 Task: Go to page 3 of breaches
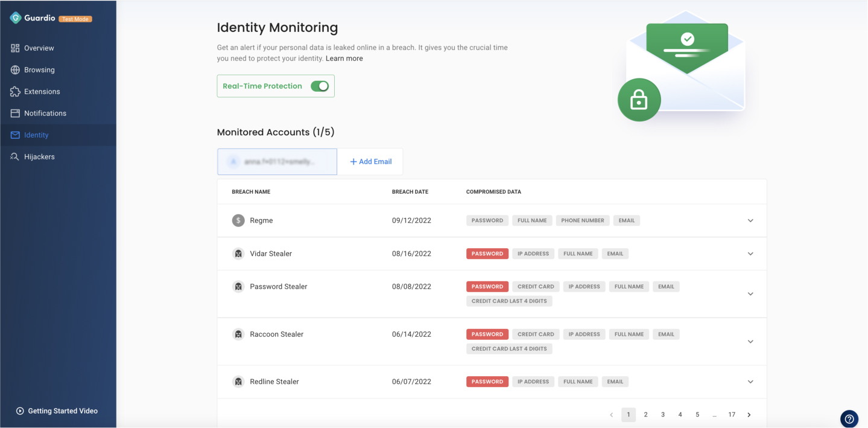(663, 415)
